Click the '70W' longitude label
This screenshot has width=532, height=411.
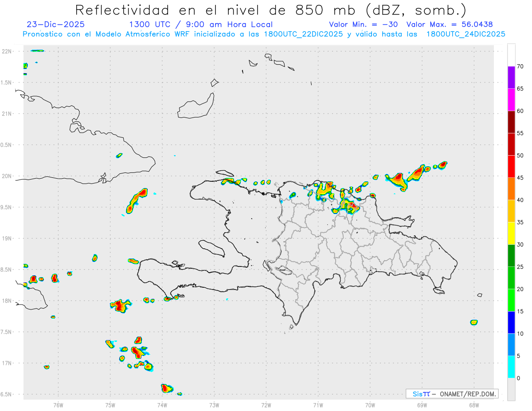pos(370,404)
